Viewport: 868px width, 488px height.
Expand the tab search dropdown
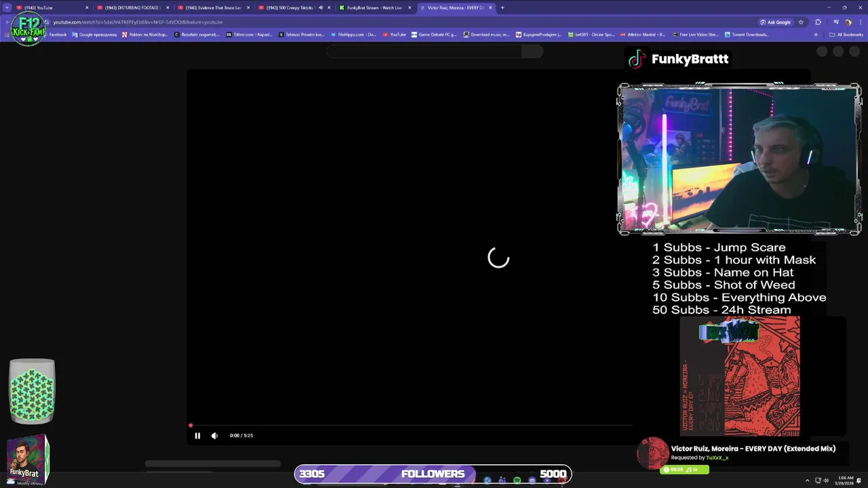pyautogui.click(x=7, y=7)
